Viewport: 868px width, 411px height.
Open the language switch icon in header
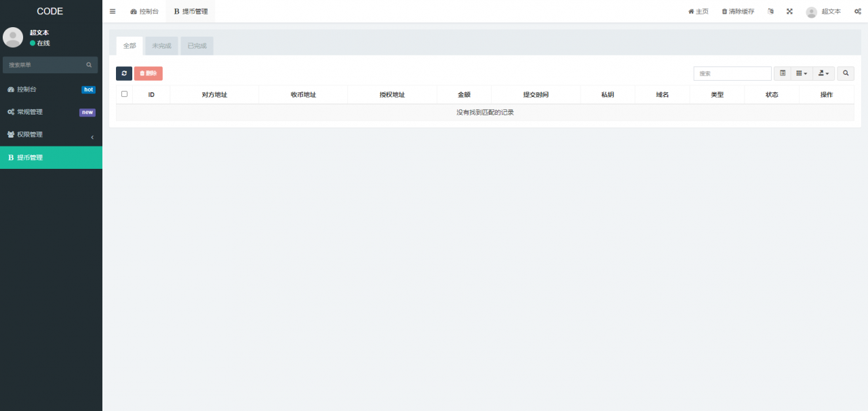pyautogui.click(x=770, y=12)
